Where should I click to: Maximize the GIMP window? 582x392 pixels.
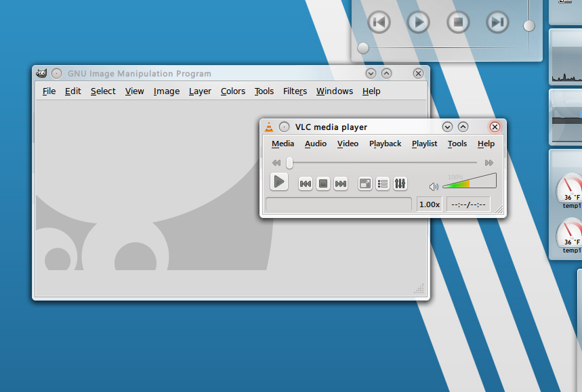(x=386, y=73)
